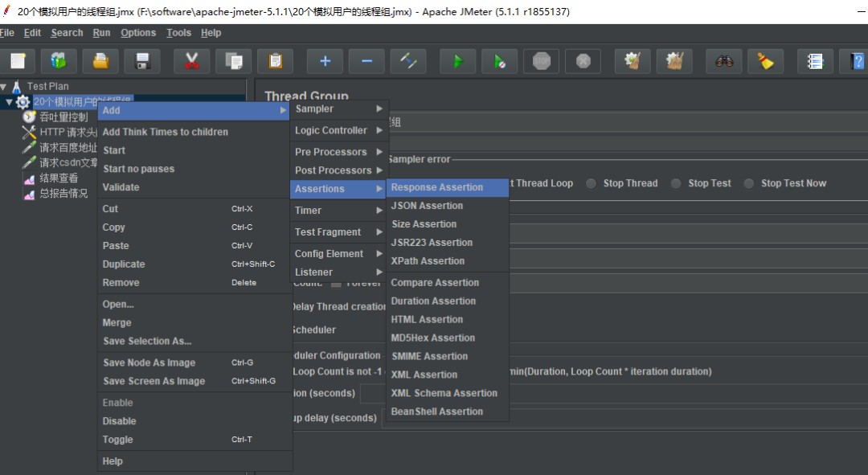
Task: Expand the Sampler submenu
Action: pyautogui.click(x=339, y=109)
